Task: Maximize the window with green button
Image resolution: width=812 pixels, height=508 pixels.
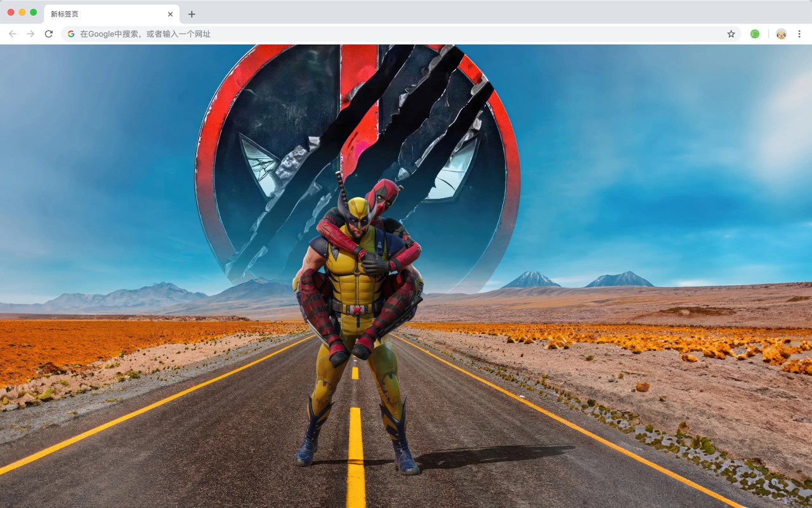Action: [34, 12]
